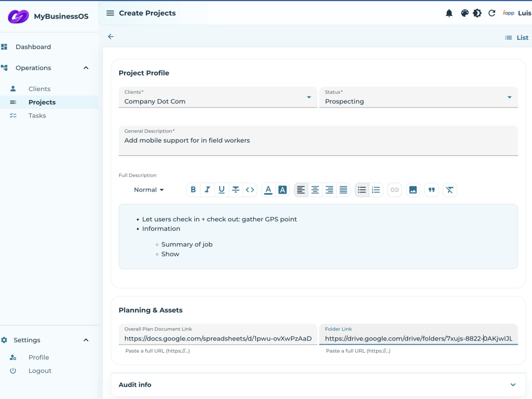Image resolution: width=532 pixels, height=399 pixels.
Task: Click the Tasks checklist icon
Action: pyautogui.click(x=13, y=115)
